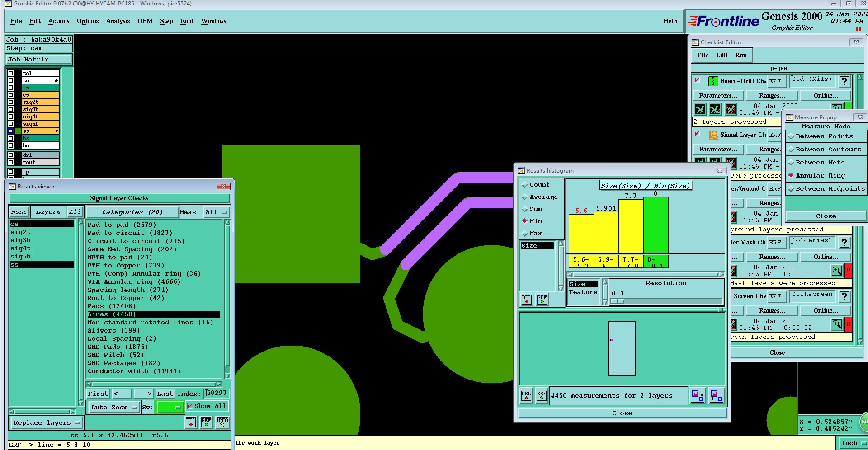Viewport: 868px width, 450px height.
Task: Click Signal Layer check orange icon
Action: [x=713, y=135]
